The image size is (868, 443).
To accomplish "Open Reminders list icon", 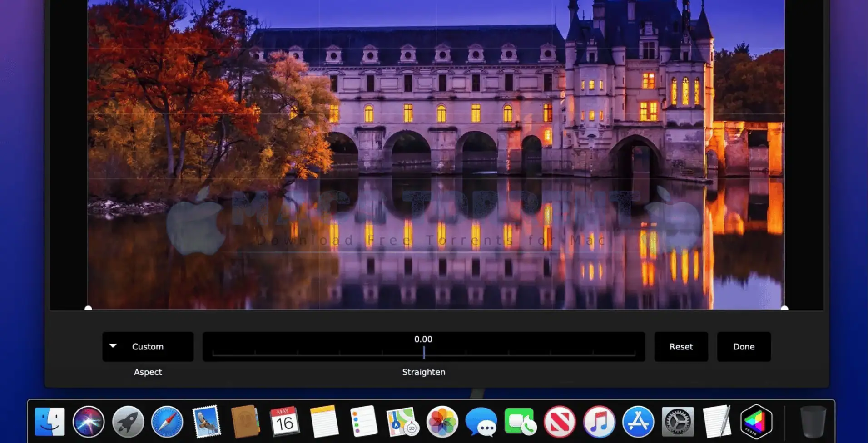I will (363, 422).
